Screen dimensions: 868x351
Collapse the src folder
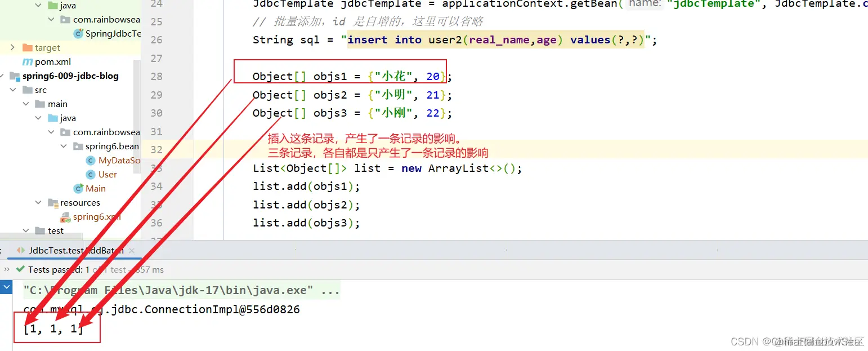pos(12,90)
